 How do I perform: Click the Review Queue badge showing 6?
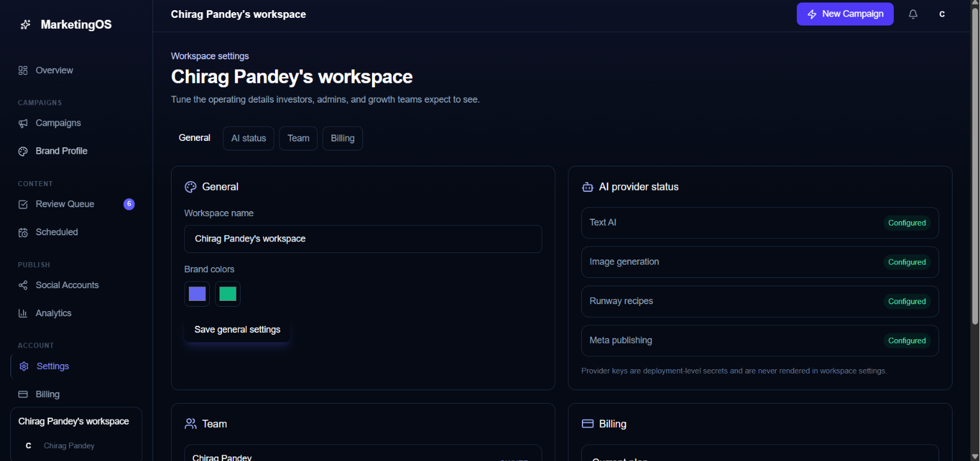click(129, 204)
